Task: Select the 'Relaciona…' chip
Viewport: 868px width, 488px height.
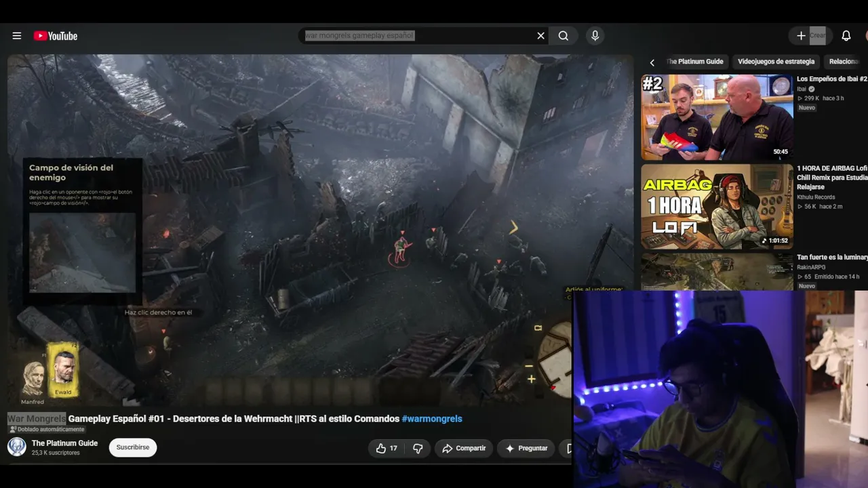Action: [x=845, y=62]
